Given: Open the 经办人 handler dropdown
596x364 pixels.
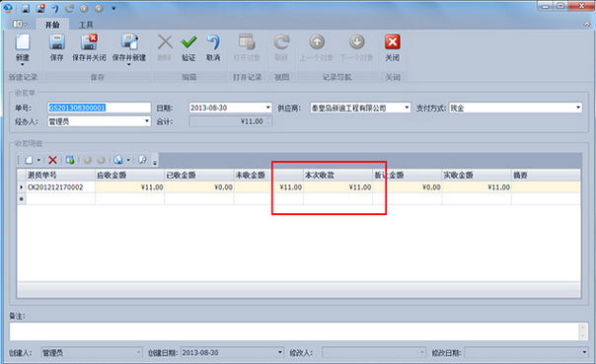Looking at the screenshot, I should pyautogui.click(x=147, y=121).
